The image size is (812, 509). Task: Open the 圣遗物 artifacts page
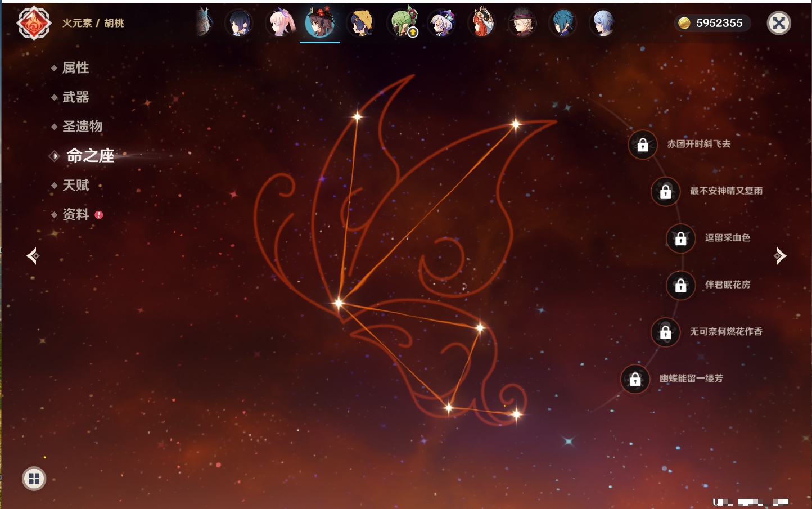pyautogui.click(x=82, y=127)
